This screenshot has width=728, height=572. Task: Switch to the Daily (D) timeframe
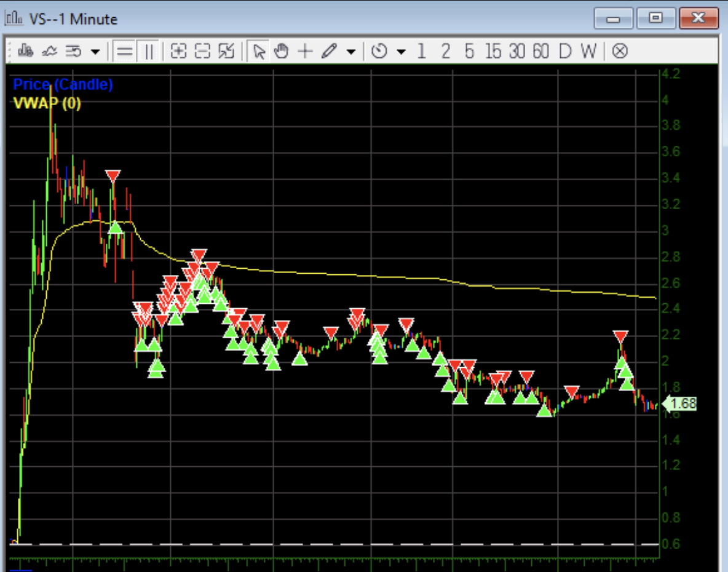point(564,51)
